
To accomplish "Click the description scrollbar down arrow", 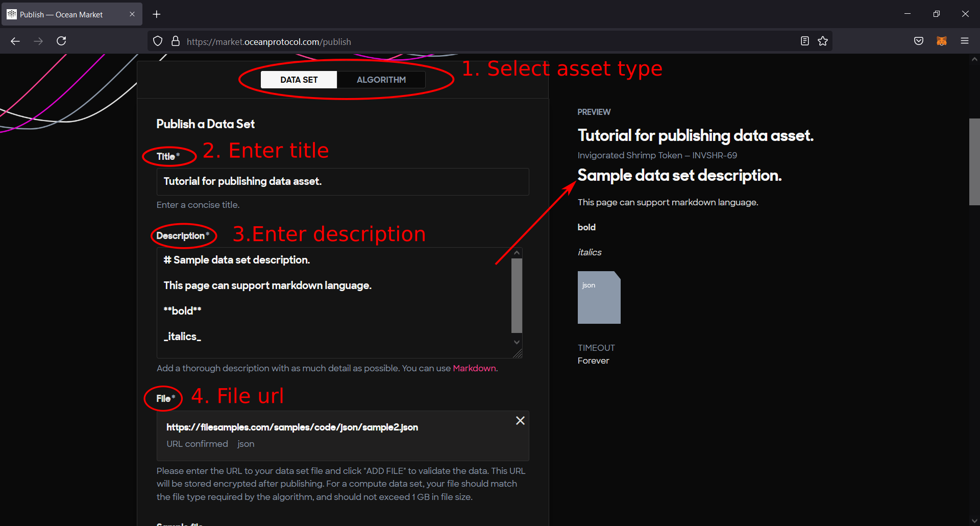I will coord(517,342).
